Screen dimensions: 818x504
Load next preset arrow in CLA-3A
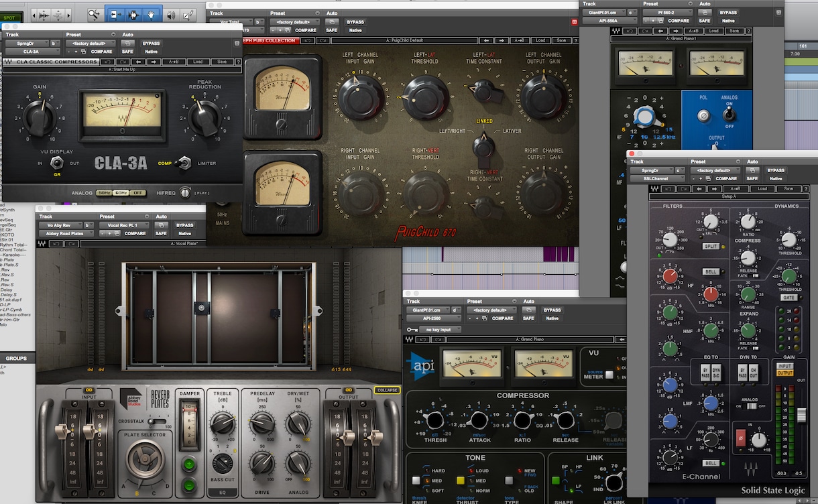[153, 62]
